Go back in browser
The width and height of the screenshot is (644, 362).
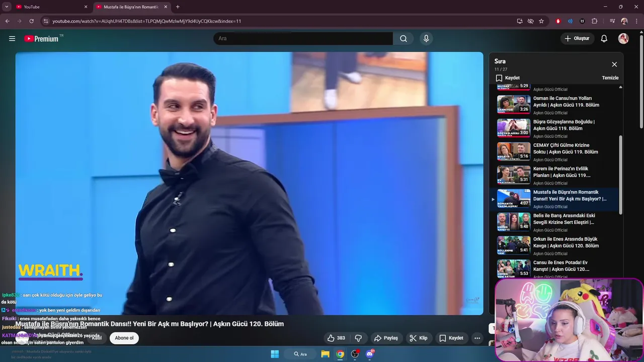(7, 21)
